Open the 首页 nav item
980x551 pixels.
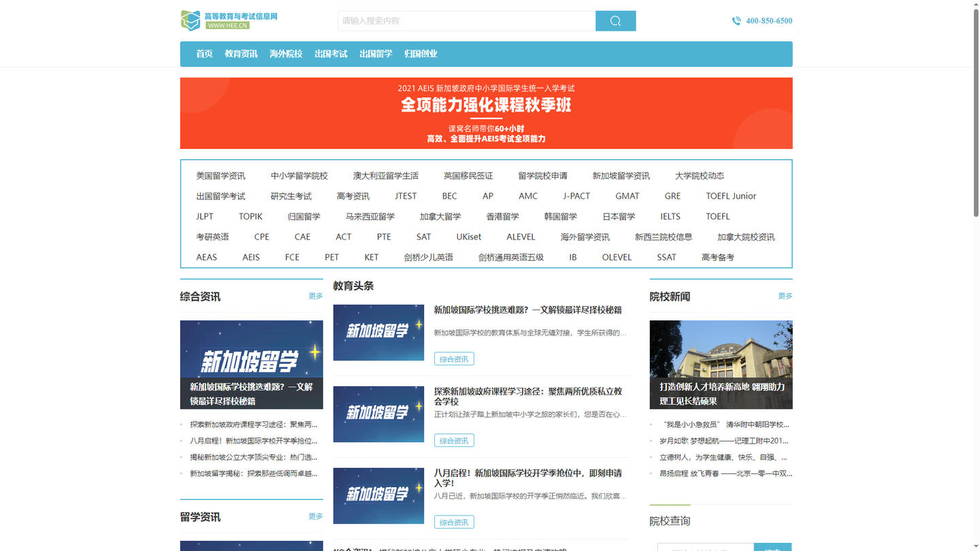pos(204,54)
